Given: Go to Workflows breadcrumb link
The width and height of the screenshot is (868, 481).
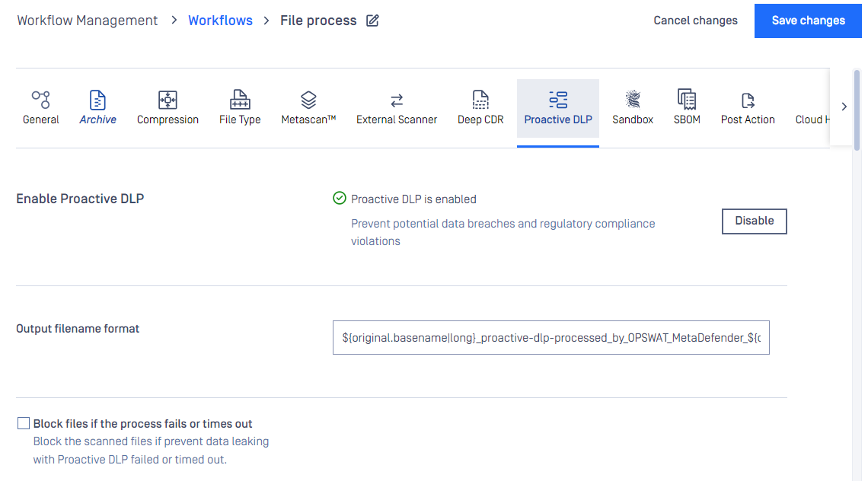Looking at the screenshot, I should pyautogui.click(x=220, y=21).
